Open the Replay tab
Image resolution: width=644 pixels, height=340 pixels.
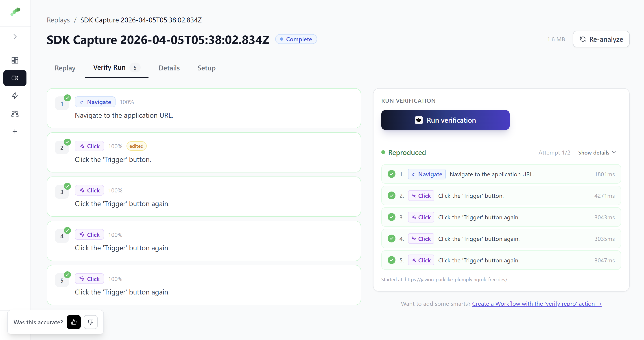[65, 68]
